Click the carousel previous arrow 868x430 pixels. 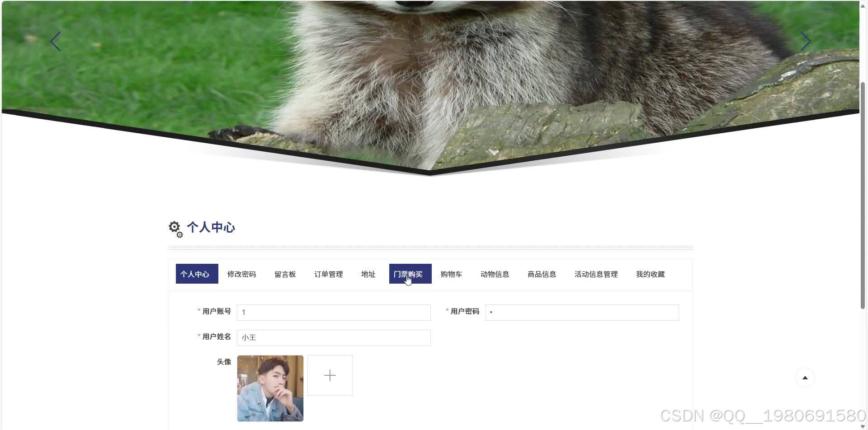(55, 41)
